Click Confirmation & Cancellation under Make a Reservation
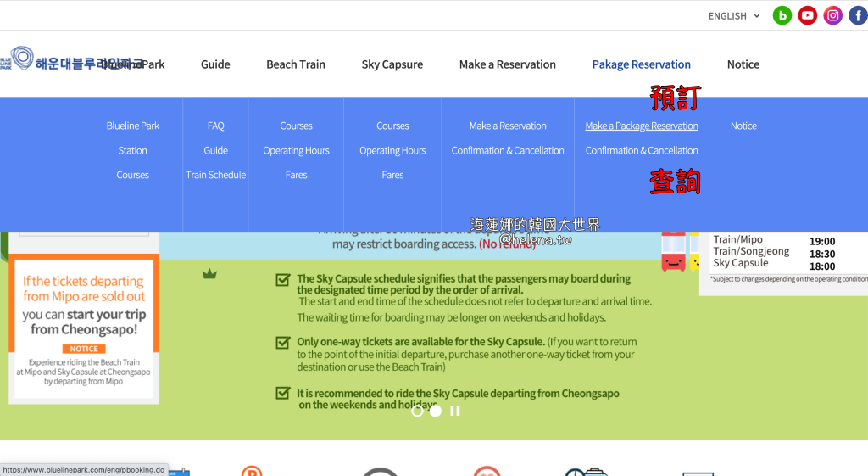Viewport: 868px width, 476px height. [x=508, y=150]
